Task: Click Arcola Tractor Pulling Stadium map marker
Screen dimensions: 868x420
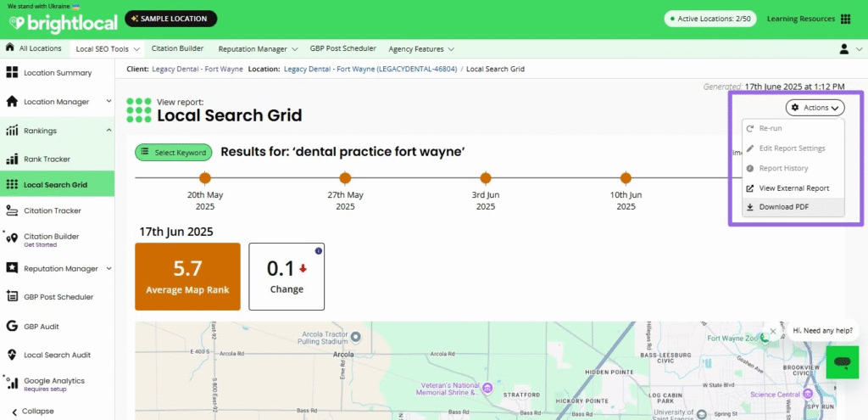Action: tap(357, 336)
